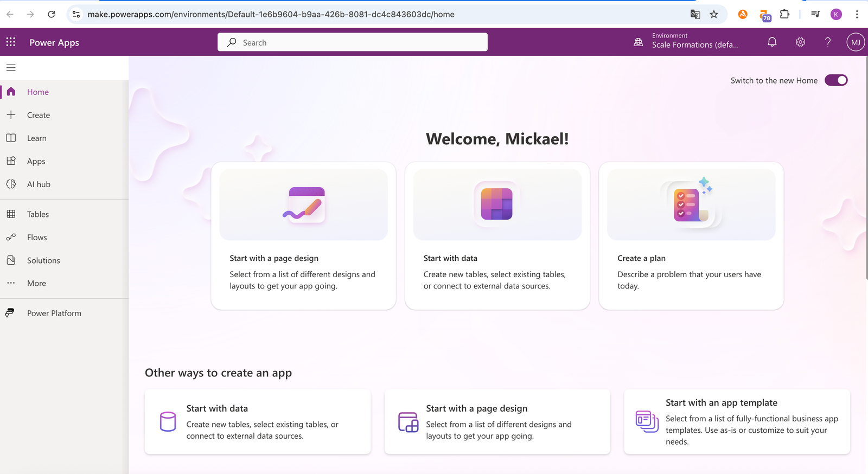This screenshot has width=868, height=474.
Task: Focus the Power Apps Search box
Action: [353, 42]
